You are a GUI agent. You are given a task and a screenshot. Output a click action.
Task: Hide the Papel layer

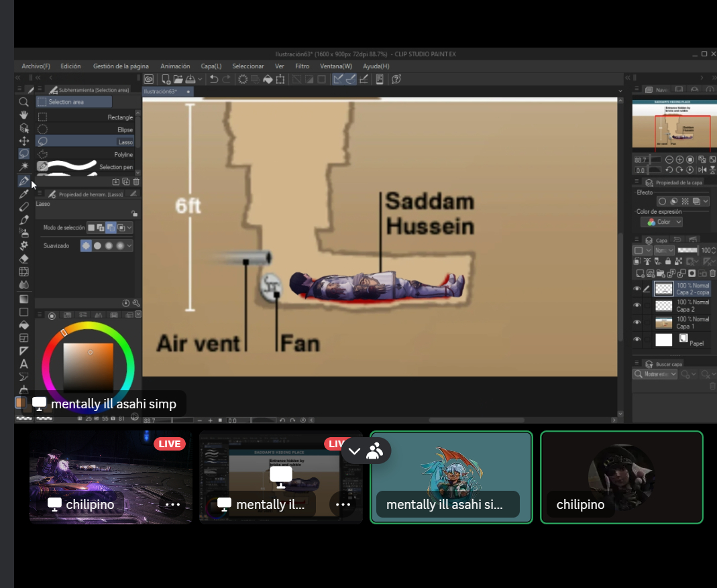tap(637, 340)
